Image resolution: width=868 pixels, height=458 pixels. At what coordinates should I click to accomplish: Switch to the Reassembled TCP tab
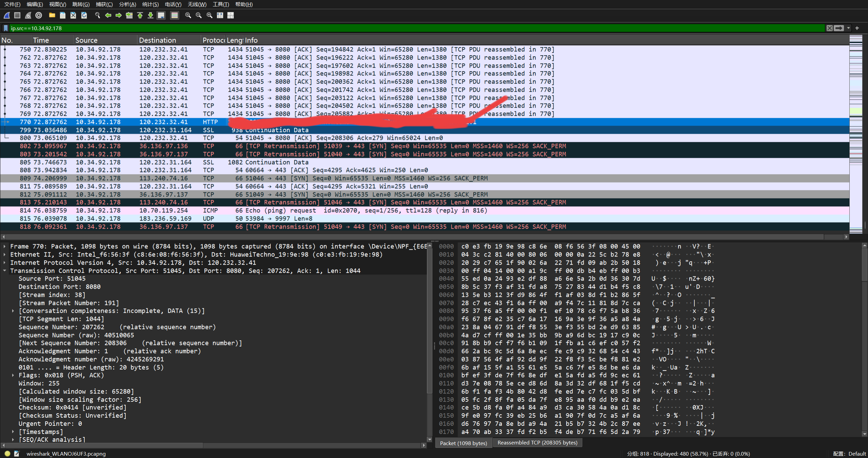click(537, 443)
